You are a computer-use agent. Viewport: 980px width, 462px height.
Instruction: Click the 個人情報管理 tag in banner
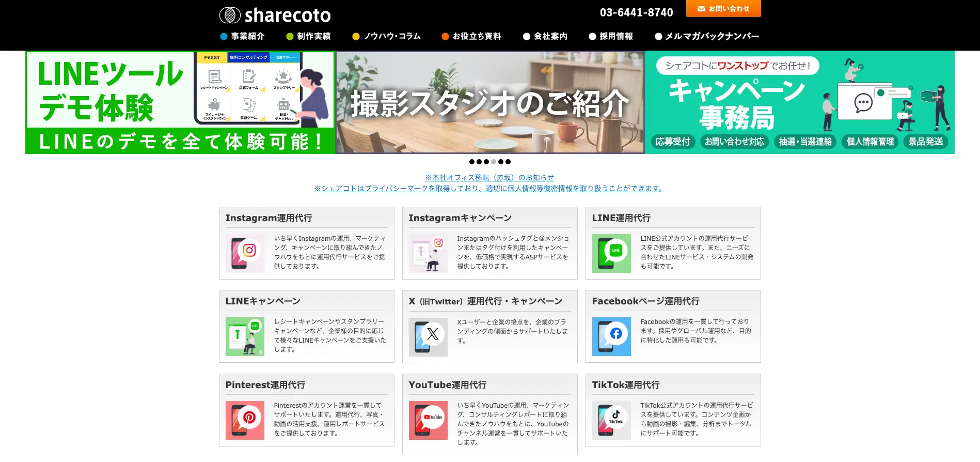coord(870,142)
